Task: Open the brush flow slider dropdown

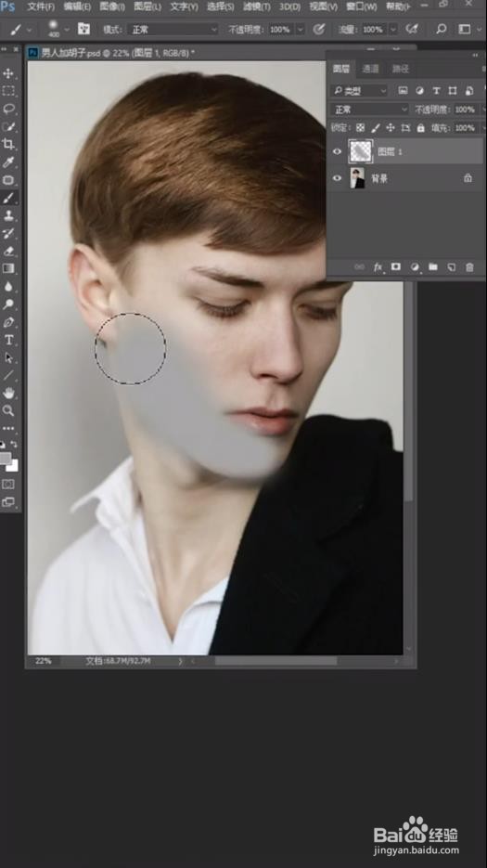Action: (x=393, y=30)
